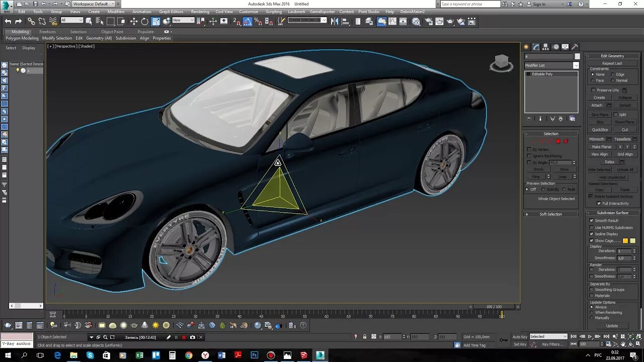Select the Edge constraint radio button
The image size is (644, 362).
point(612,74)
